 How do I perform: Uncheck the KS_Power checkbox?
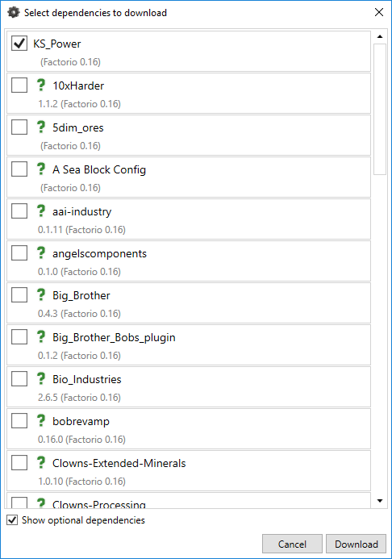(x=19, y=43)
